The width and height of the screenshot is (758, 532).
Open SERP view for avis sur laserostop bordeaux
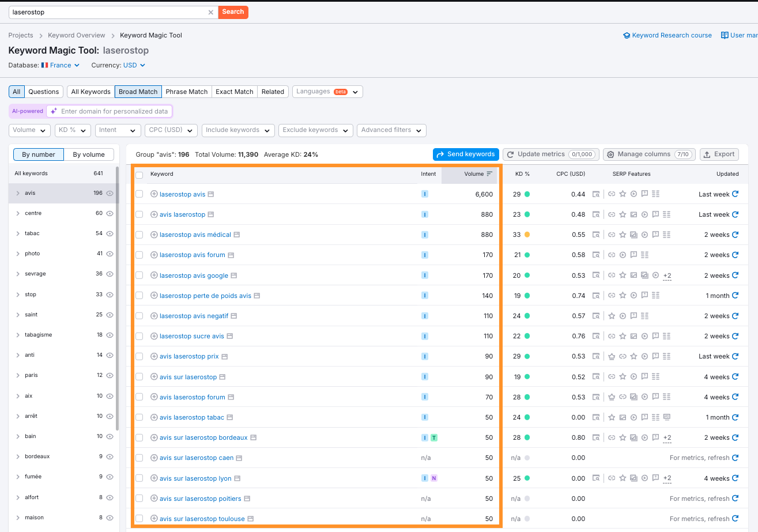254,437
